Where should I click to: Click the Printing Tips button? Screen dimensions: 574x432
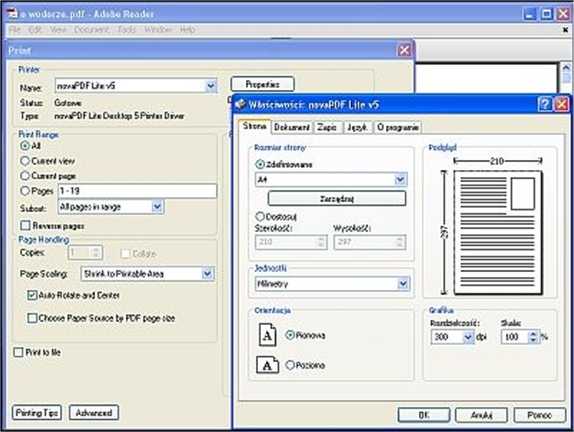[37, 413]
